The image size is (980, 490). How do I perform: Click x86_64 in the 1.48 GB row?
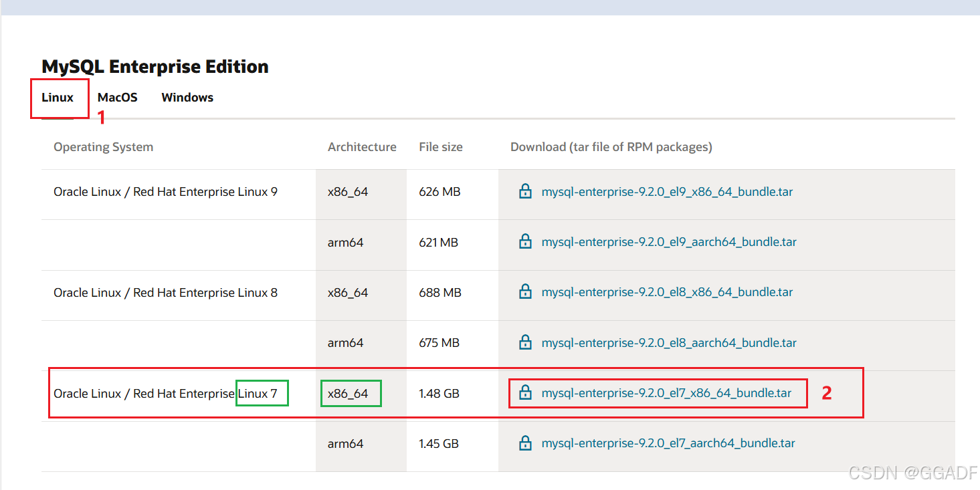(x=348, y=393)
